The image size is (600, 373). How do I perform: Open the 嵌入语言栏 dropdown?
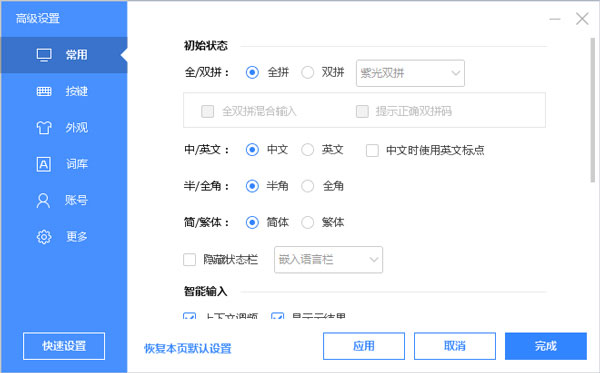click(x=328, y=260)
